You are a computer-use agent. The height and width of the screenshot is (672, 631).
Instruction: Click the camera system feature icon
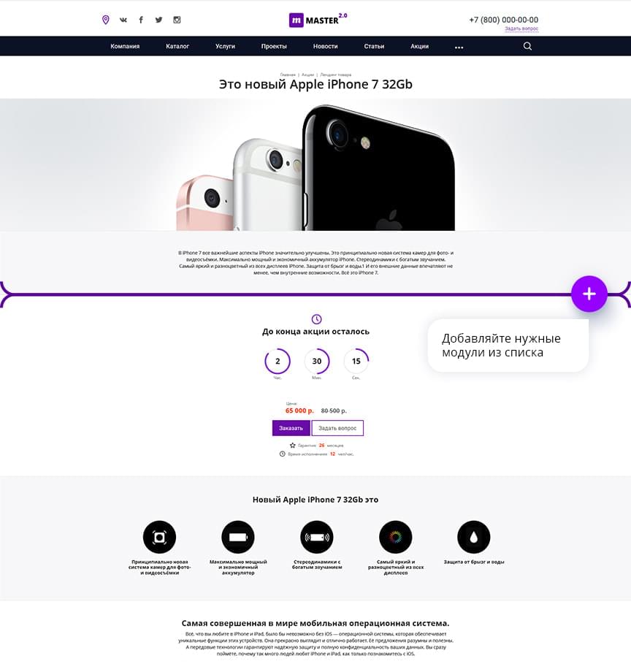(x=159, y=537)
